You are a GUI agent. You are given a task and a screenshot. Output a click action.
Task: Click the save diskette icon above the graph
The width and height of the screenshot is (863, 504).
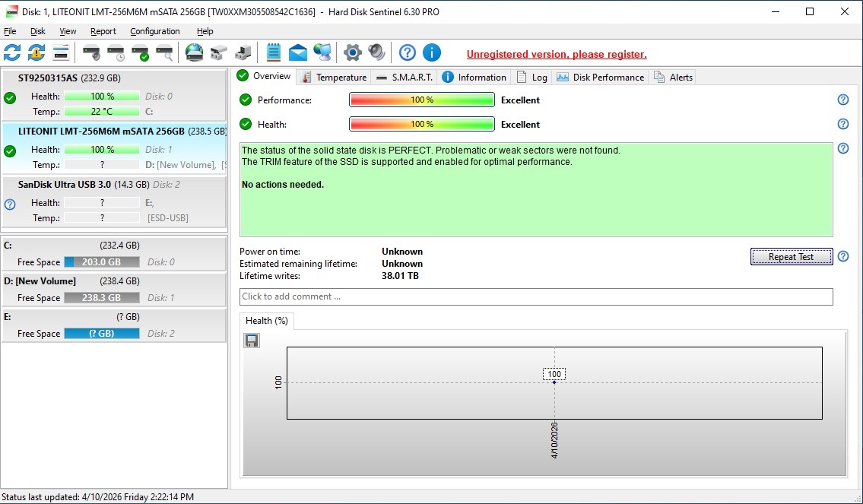point(252,341)
